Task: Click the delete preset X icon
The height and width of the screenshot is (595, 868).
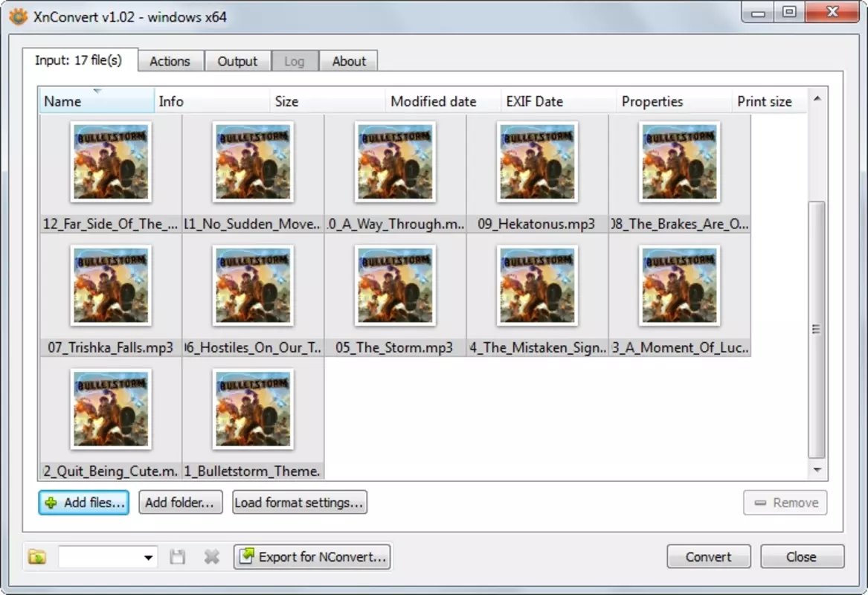Action: (x=211, y=557)
